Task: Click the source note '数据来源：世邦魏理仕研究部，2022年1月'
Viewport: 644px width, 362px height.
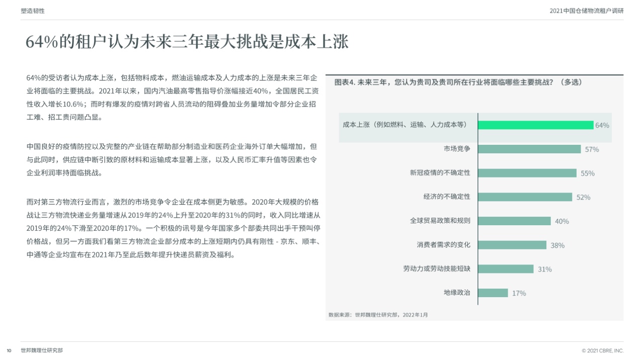Action: click(x=378, y=315)
